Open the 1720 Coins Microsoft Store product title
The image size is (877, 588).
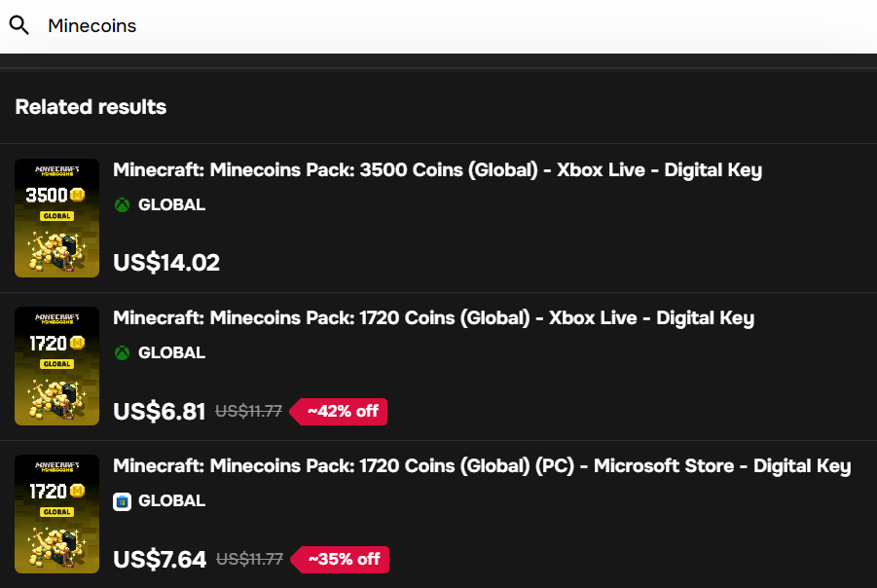tap(482, 466)
